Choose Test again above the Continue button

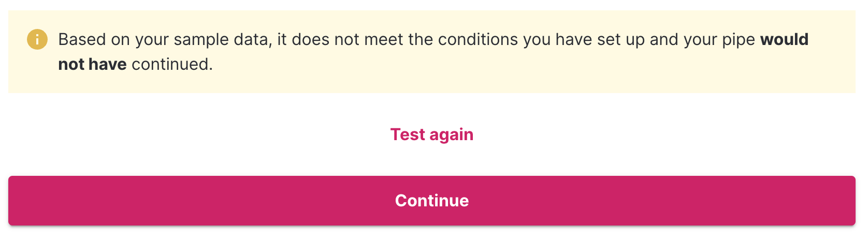pos(431,134)
